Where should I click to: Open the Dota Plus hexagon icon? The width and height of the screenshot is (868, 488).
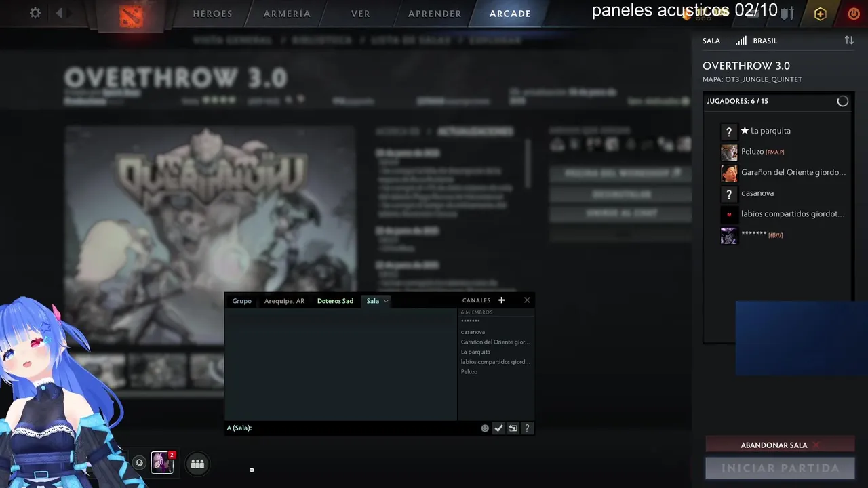[x=821, y=14]
